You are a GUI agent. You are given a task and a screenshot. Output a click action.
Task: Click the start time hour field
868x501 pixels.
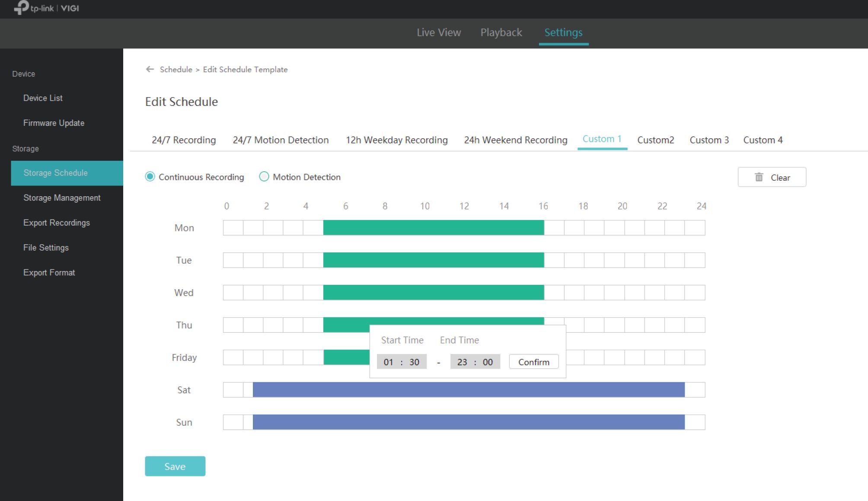[388, 362]
